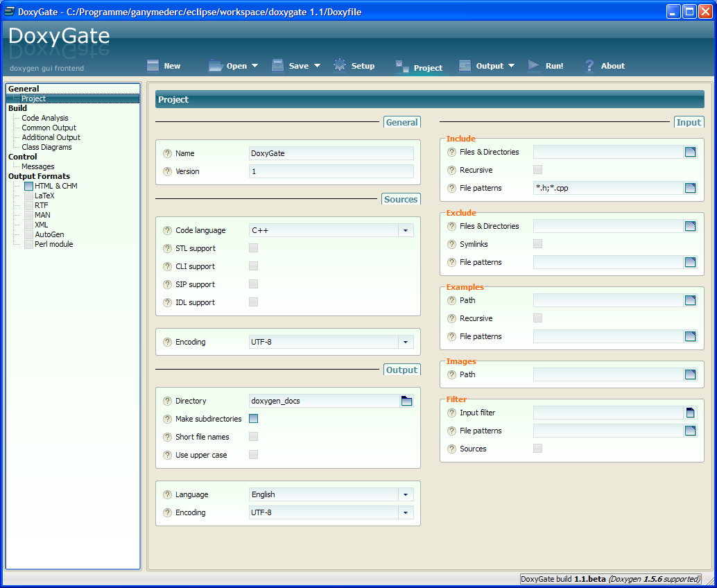Image resolution: width=717 pixels, height=588 pixels.
Task: Click the Version input field
Action: coord(331,171)
